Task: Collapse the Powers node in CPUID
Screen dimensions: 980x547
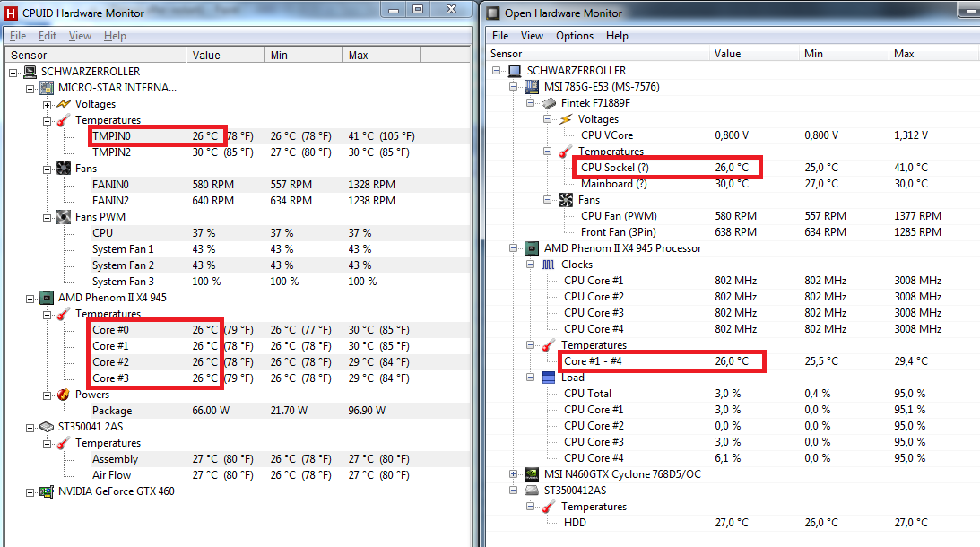Action: click(47, 395)
